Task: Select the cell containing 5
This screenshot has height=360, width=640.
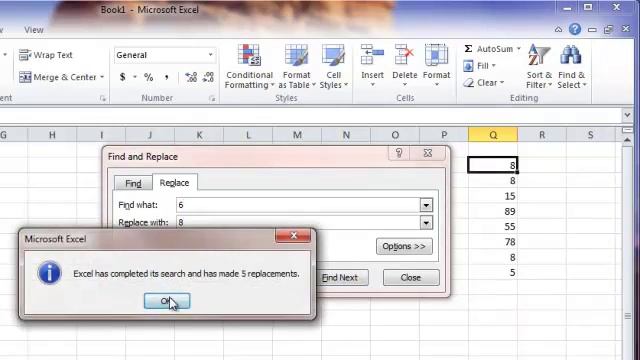Action: (x=493, y=273)
